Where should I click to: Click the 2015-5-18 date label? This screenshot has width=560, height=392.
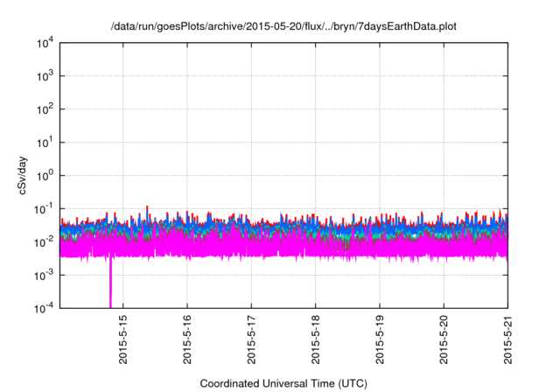coord(315,339)
